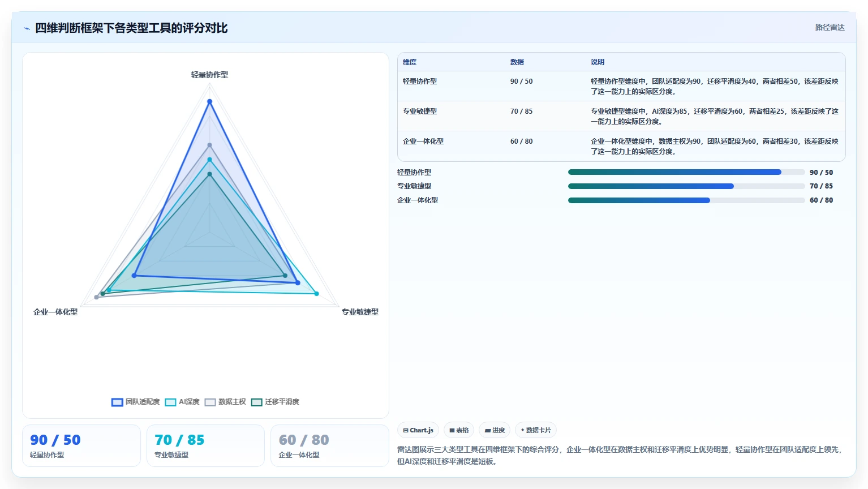Image resolution: width=868 pixels, height=489 pixels.
Task: Click the 轻量协作型 table row name
Action: pos(420,81)
